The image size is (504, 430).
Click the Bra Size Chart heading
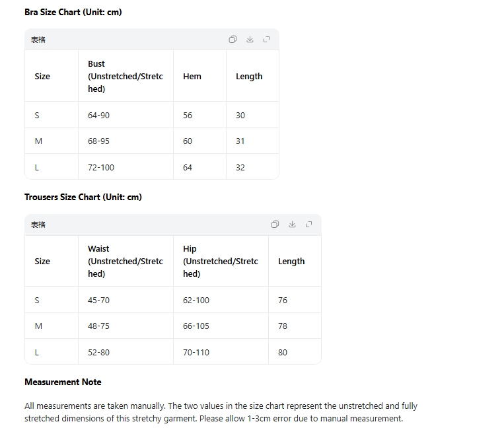coord(73,12)
